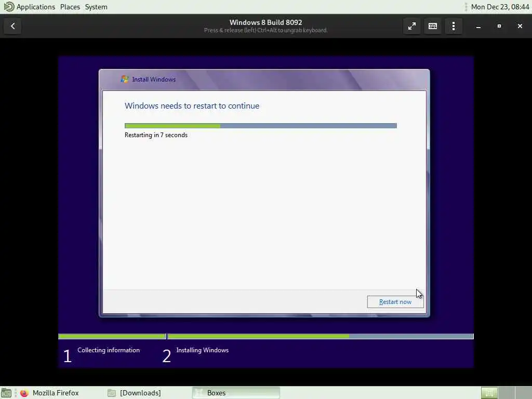532x399 pixels.
Task: Click the 'Windows 8 Build 8092' title
Action: click(x=265, y=22)
